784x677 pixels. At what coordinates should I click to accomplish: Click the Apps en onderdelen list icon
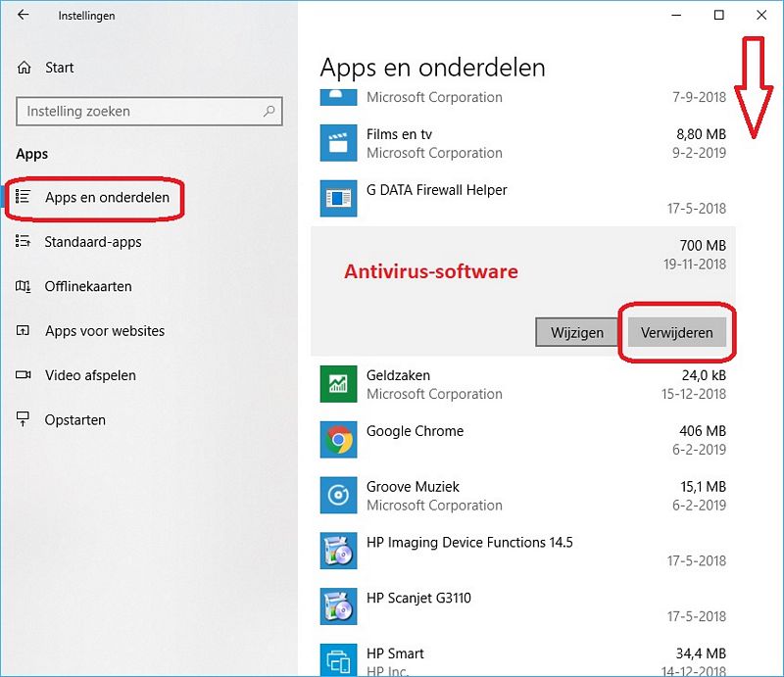pyautogui.click(x=23, y=197)
